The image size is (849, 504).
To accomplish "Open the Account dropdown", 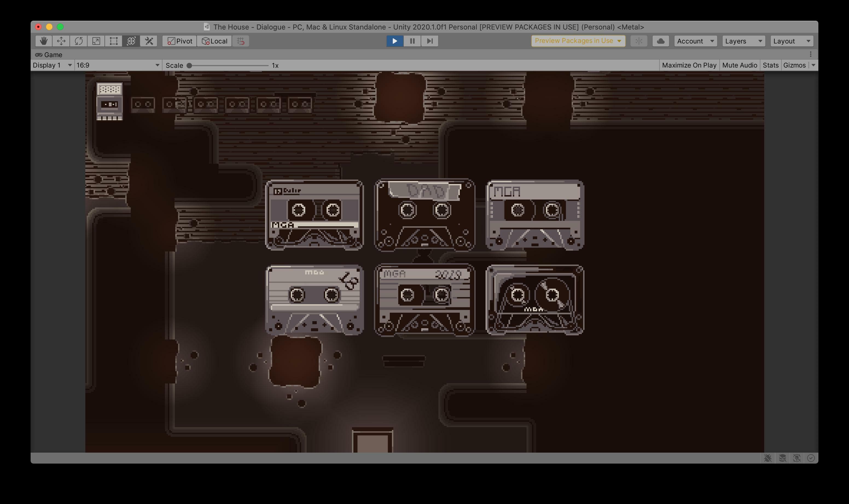I will tap(695, 41).
